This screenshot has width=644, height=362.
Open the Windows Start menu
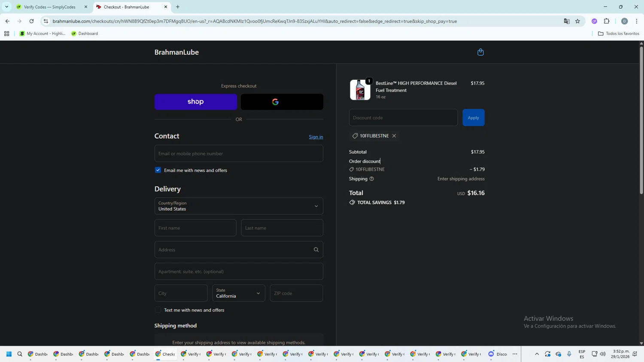pyautogui.click(x=9, y=354)
